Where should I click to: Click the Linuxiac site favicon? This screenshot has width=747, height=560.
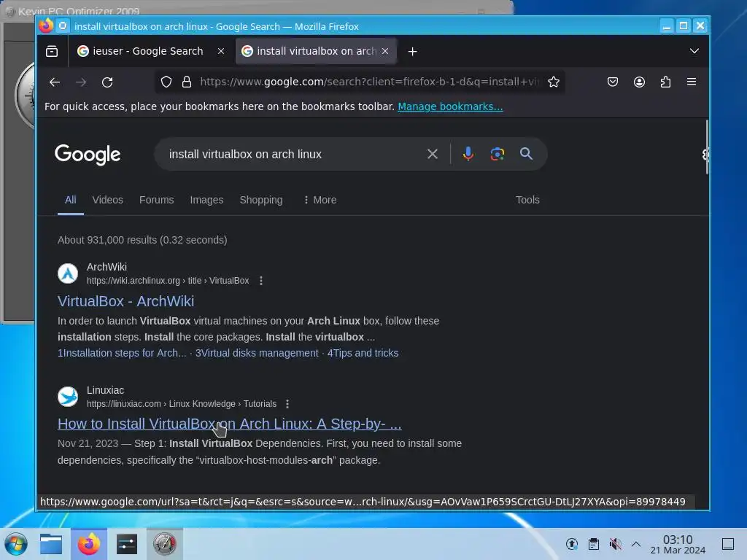(68, 396)
